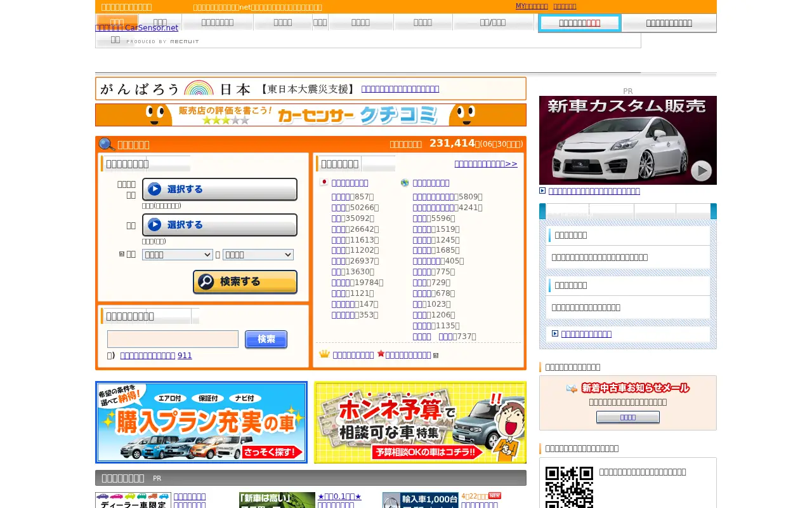Open the maker link showing 35092 cars
The height and width of the screenshot is (508, 812).
(338, 218)
